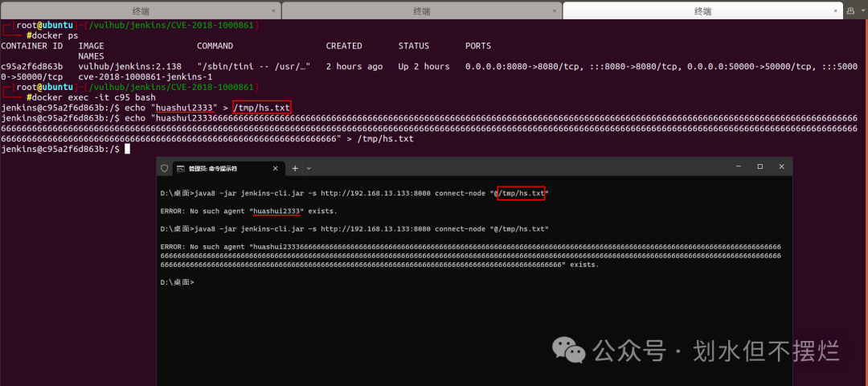The image size is (868, 386).
Task: Click the 'STATUS' column header
Action: [414, 46]
